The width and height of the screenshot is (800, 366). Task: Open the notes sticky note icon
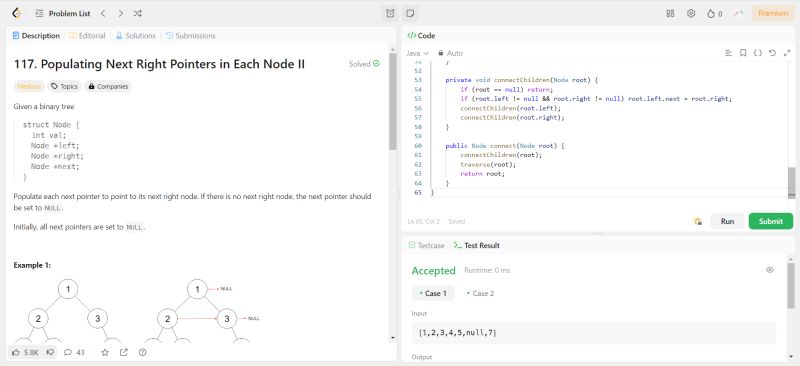coord(410,14)
